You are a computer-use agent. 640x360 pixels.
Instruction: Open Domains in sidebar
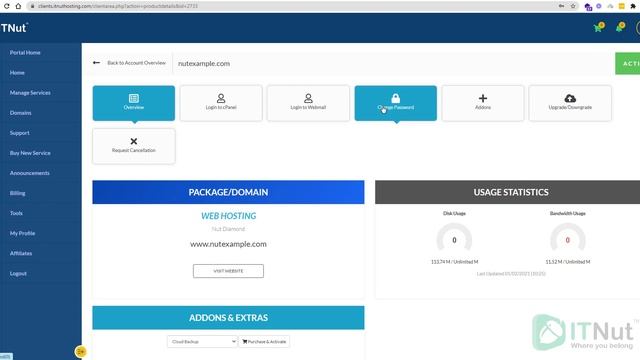tap(20, 113)
